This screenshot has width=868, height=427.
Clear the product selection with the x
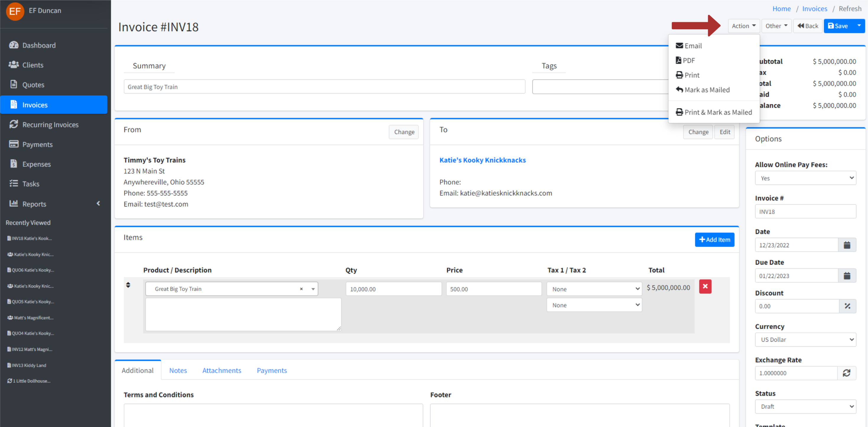point(301,289)
